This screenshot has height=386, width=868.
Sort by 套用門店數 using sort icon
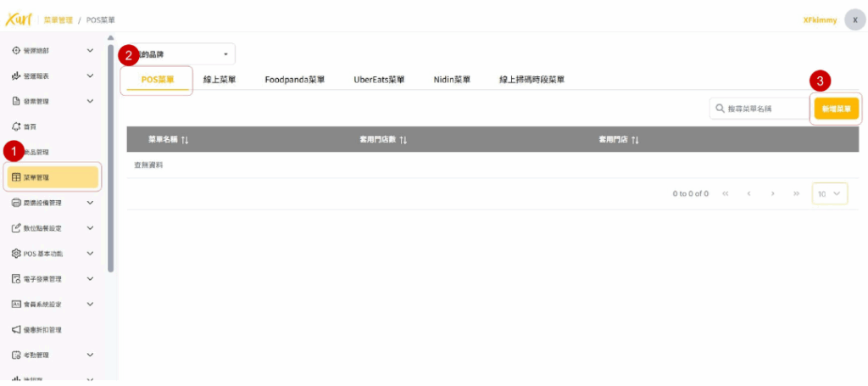tap(403, 140)
